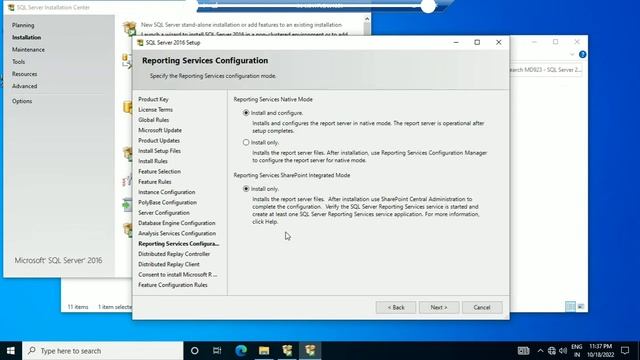
Task: Click Microsoft Update setup step
Action: click(x=160, y=130)
